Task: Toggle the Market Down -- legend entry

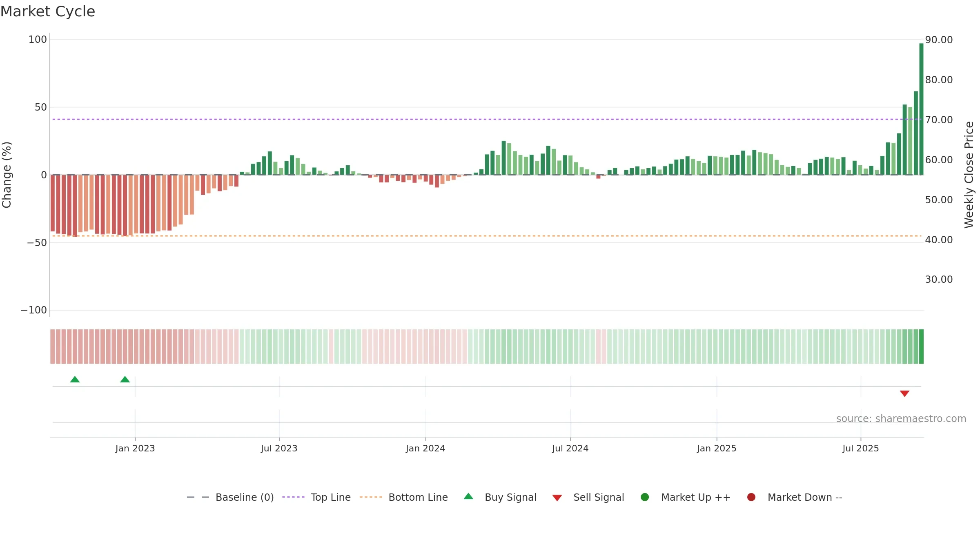Action: click(795, 497)
